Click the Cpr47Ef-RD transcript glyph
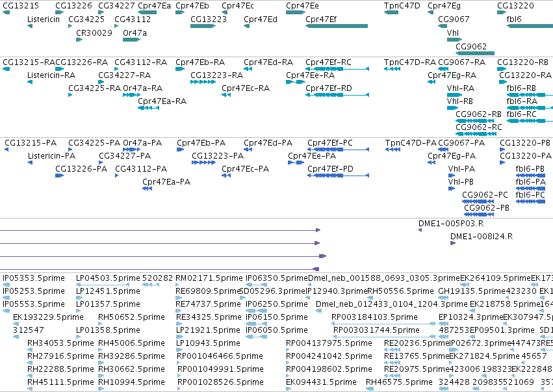 [337, 95]
